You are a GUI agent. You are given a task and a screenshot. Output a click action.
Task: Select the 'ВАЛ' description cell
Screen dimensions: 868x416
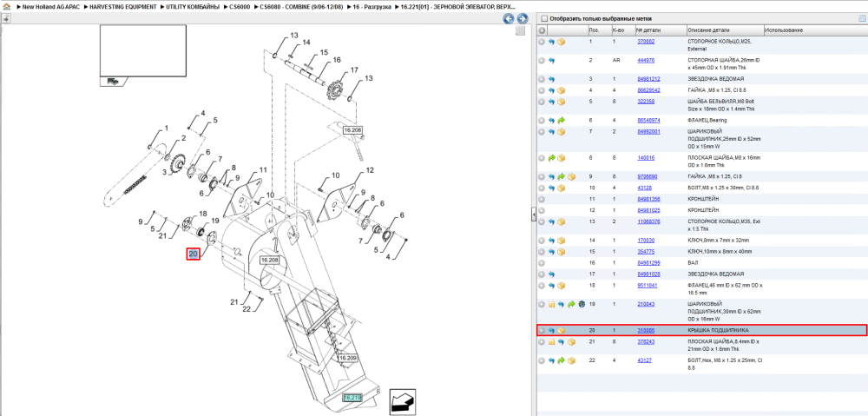(693, 262)
